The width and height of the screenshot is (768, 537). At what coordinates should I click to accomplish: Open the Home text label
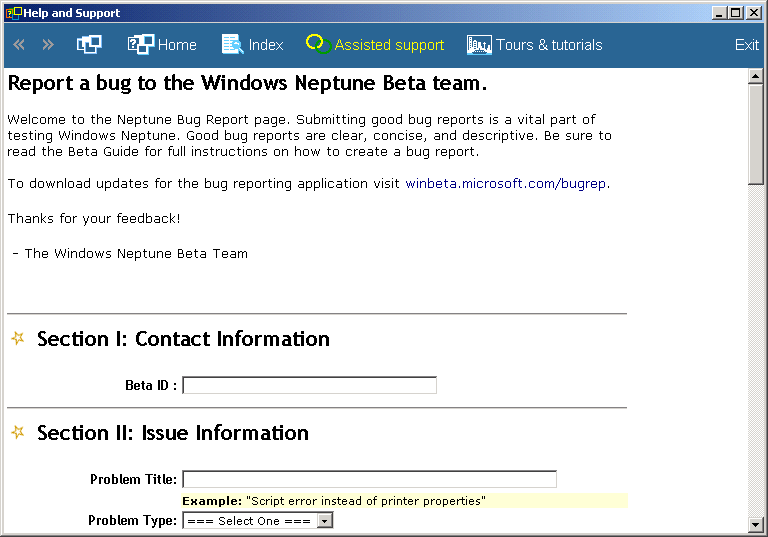(x=177, y=45)
